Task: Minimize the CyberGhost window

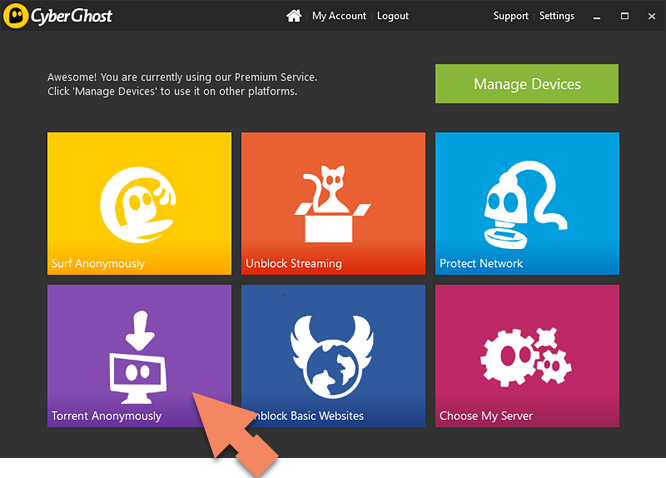Action: [x=597, y=16]
